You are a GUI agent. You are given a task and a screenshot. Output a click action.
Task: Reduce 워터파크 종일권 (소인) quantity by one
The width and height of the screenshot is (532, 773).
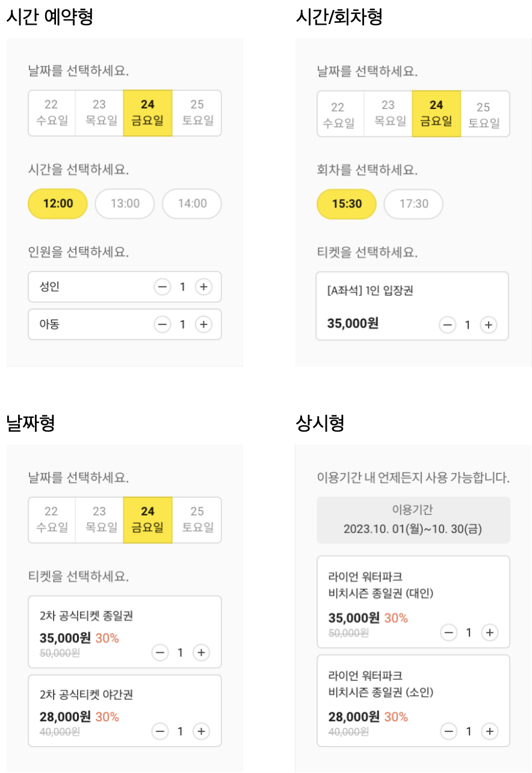[x=449, y=731]
